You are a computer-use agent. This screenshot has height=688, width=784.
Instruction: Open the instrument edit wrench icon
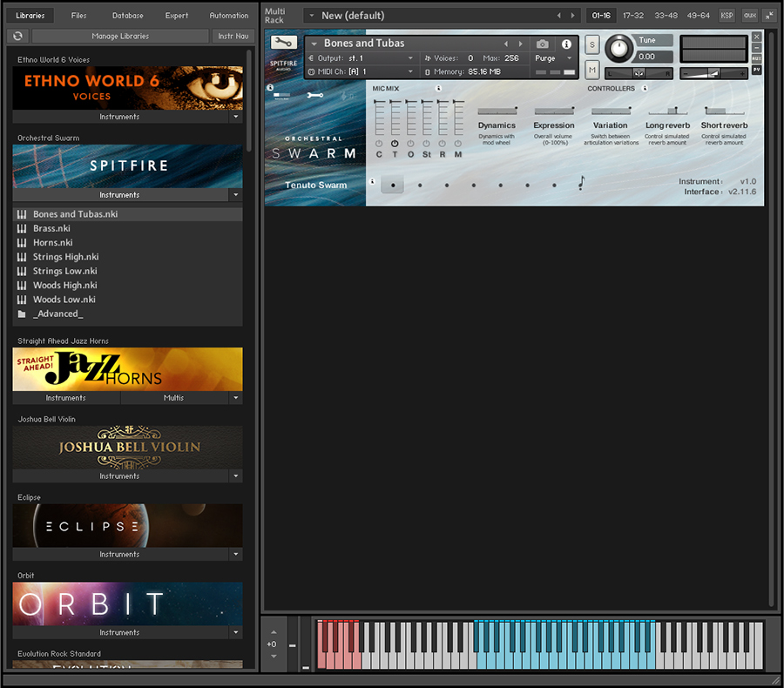pos(283,43)
